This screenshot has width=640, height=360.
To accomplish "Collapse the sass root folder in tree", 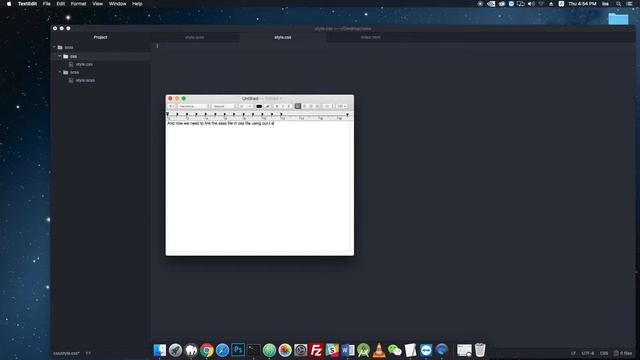I will click(x=54, y=47).
